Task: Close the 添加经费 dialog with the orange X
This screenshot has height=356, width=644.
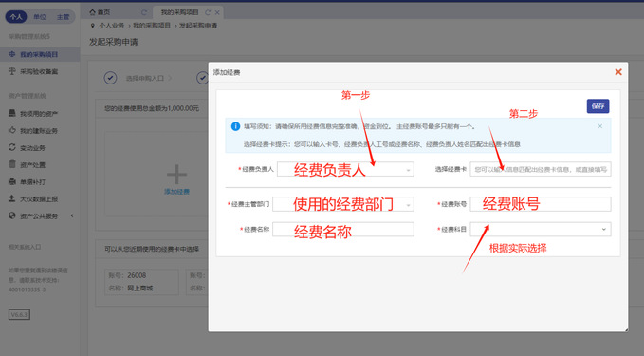Action: click(x=618, y=72)
